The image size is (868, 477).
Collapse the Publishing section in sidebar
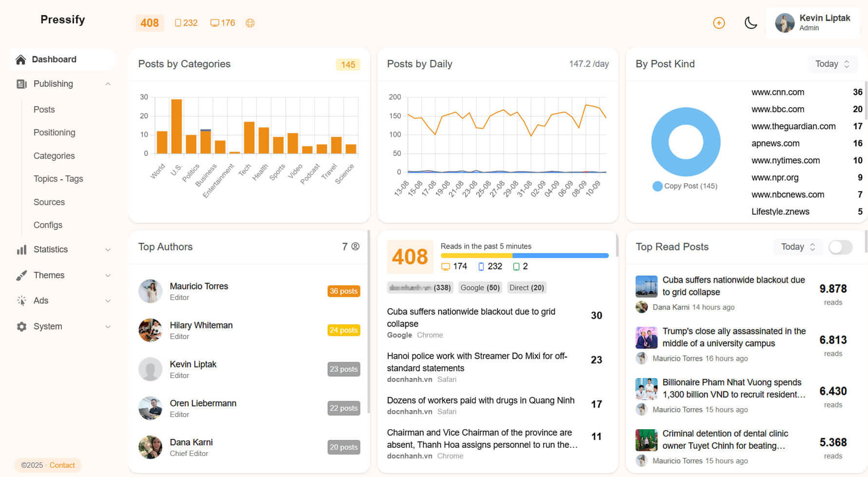108,84
